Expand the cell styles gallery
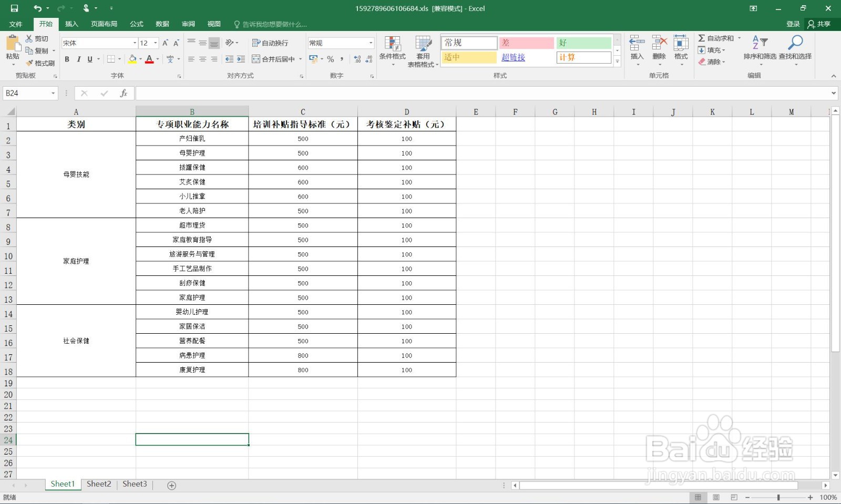 [618, 61]
